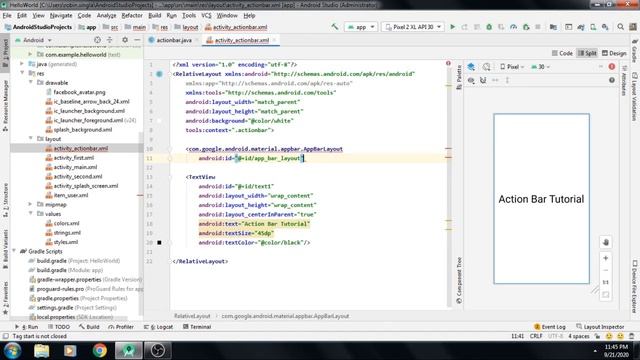Collapse the res folder
This screenshot has height=360, width=640.
tap(22, 73)
